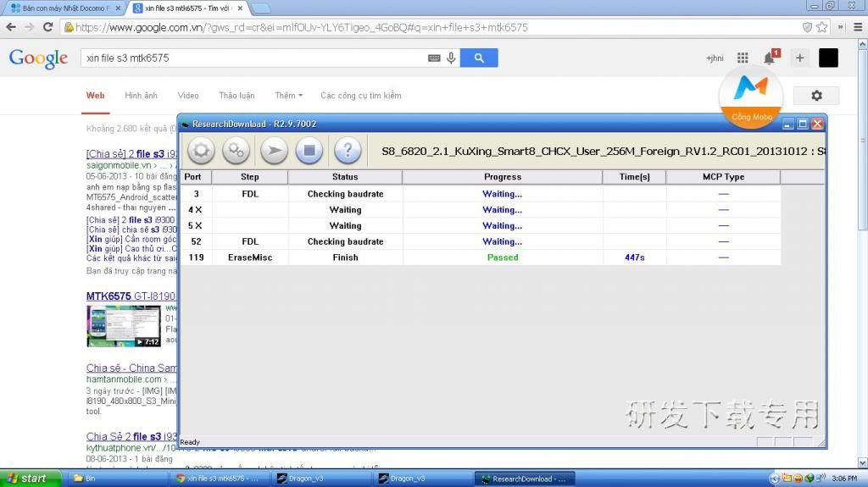The width and height of the screenshot is (868, 487).
Task: Open the on-screen keyboard icon in search box
Action: click(x=434, y=58)
